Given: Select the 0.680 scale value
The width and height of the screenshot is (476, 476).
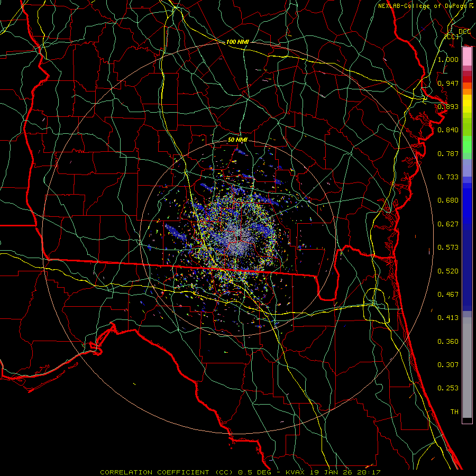Looking at the screenshot, I should 448,200.
